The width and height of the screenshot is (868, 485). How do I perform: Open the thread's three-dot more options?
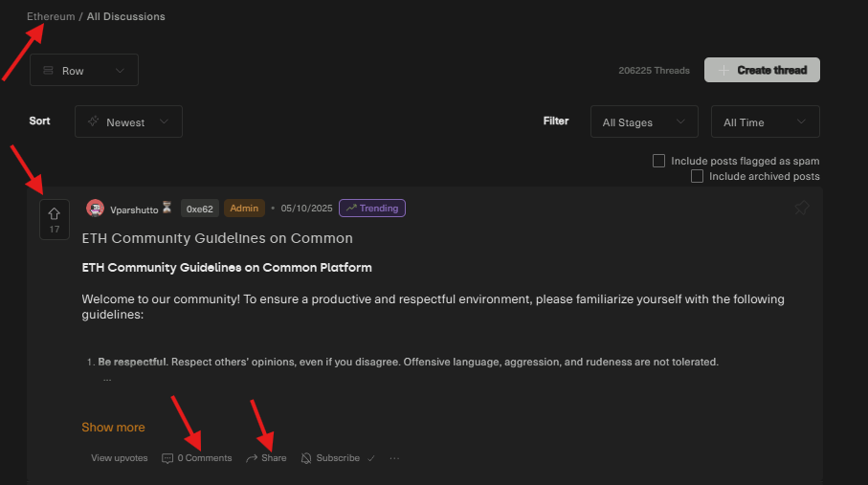[x=394, y=458]
